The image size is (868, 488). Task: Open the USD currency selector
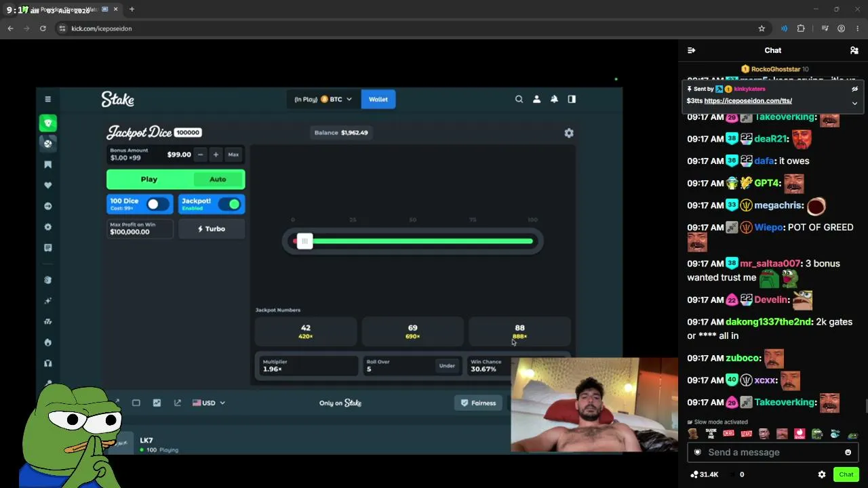pyautogui.click(x=209, y=403)
